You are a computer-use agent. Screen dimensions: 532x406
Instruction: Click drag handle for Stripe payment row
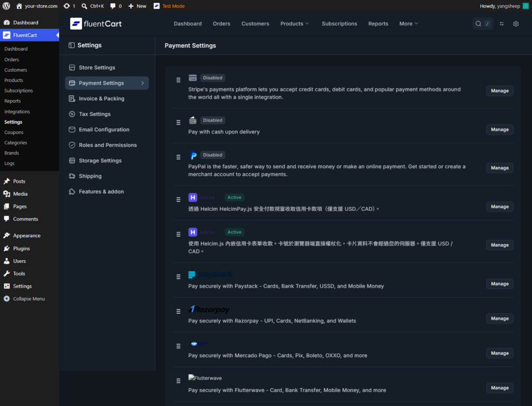click(x=179, y=80)
